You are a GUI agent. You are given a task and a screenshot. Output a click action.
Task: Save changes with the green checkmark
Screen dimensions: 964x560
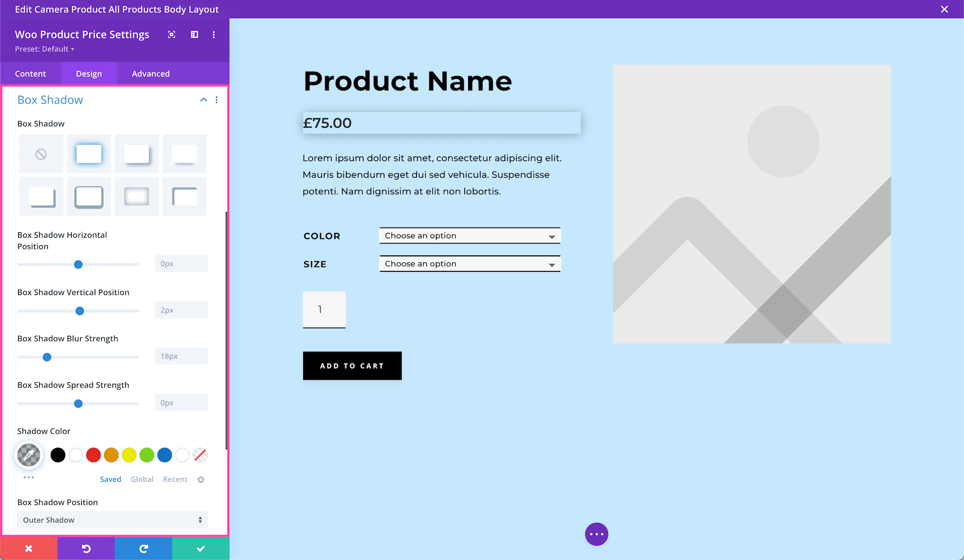click(x=201, y=548)
